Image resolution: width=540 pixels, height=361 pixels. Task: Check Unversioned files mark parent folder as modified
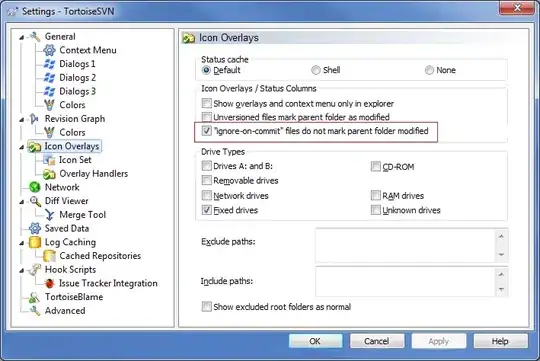[207, 117]
